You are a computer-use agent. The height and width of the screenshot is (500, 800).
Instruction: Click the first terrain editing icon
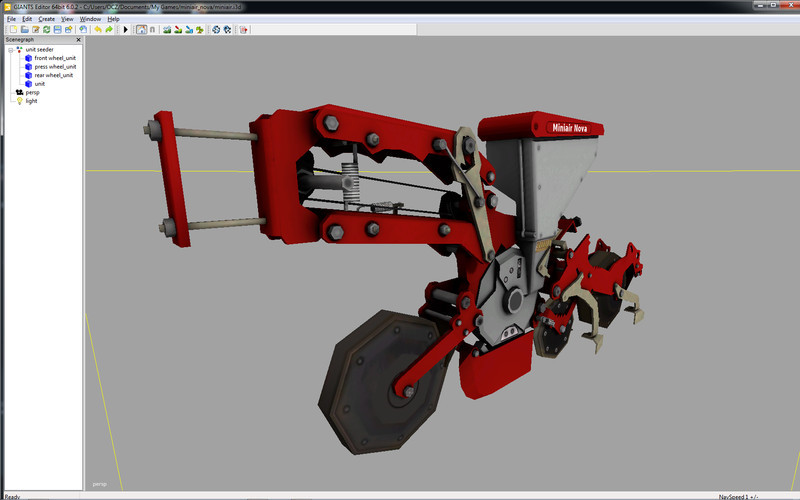(167, 29)
